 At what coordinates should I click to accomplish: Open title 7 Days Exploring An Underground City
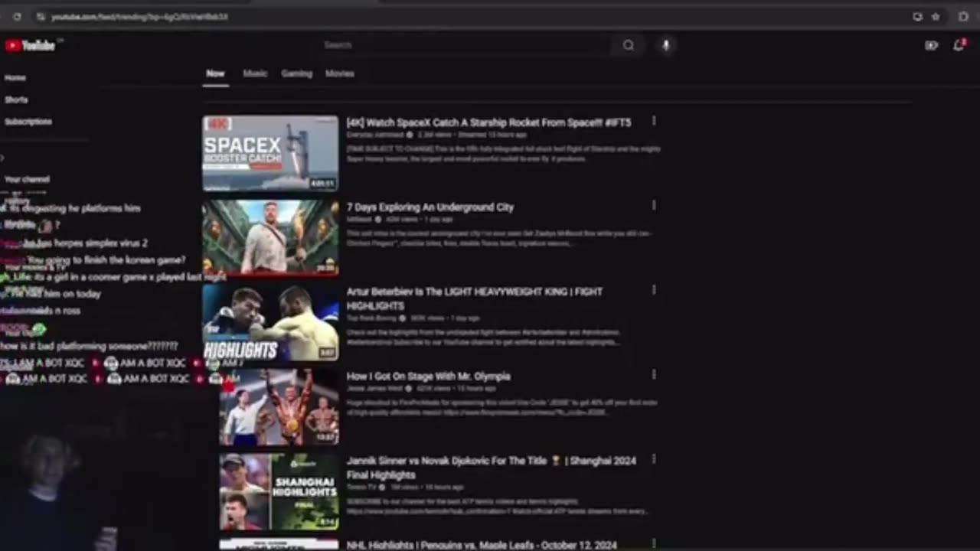[x=430, y=207]
